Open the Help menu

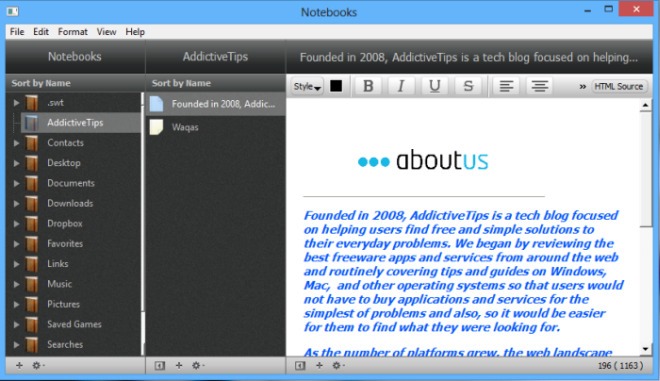[x=135, y=32]
